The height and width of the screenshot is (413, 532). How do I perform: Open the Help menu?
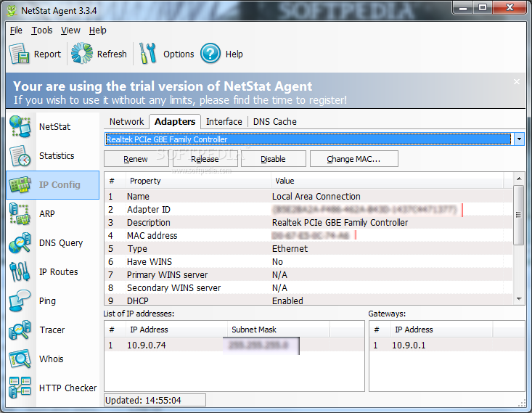(98, 30)
